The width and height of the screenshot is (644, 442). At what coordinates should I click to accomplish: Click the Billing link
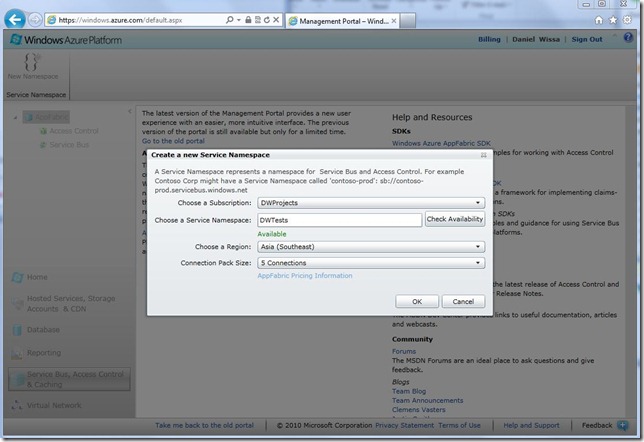point(489,39)
